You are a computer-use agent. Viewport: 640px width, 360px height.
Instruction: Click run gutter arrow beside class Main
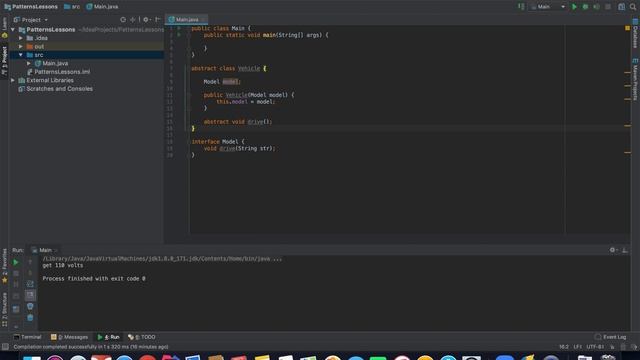pos(179,28)
